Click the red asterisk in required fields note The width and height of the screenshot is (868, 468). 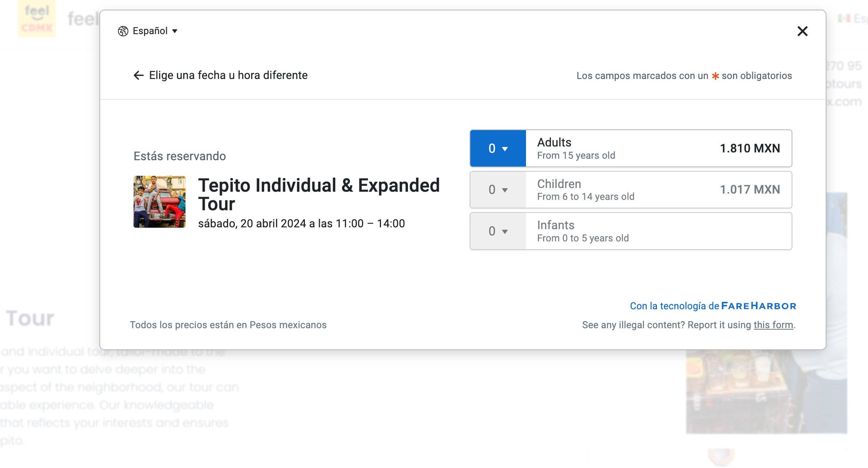715,75
